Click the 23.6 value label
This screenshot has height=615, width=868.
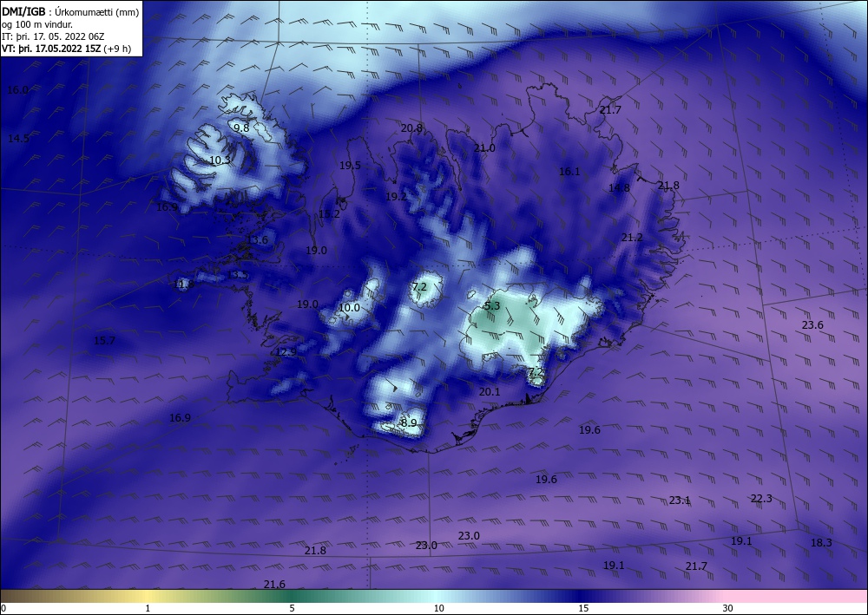[x=812, y=324]
